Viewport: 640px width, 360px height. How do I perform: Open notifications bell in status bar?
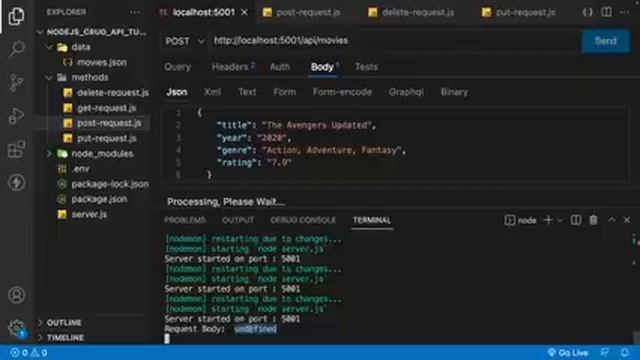(624, 353)
